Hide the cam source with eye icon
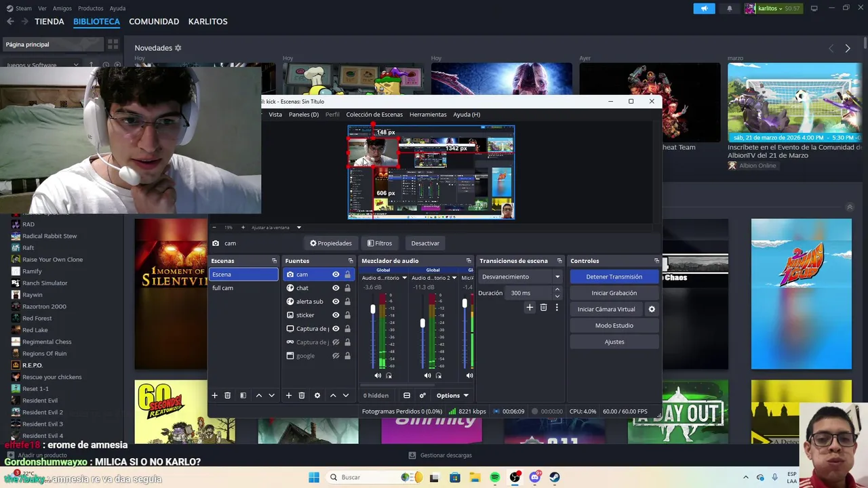Viewport: 868px width, 488px height. [336, 274]
